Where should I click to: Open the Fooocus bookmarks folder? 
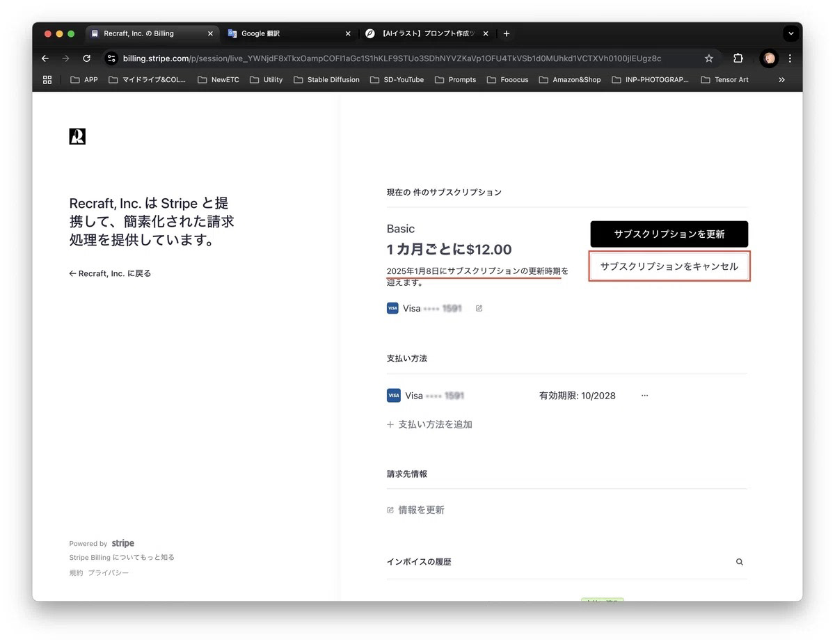(507, 80)
